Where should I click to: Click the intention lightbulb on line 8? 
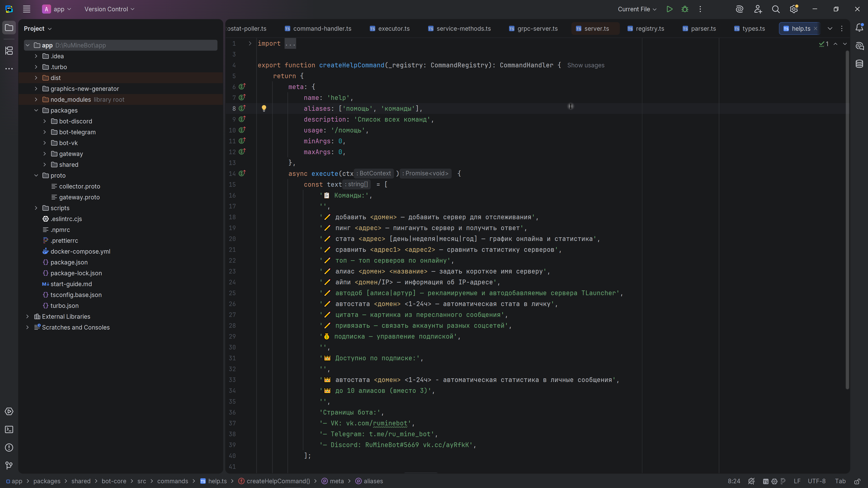click(264, 108)
